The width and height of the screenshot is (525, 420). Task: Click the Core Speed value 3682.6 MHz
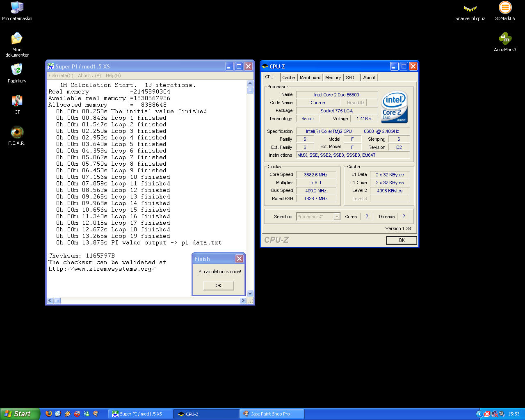(x=316, y=175)
